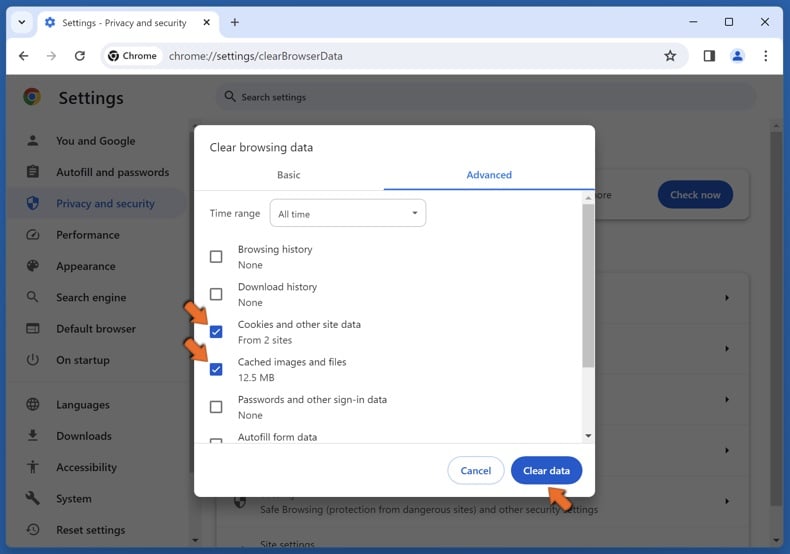Click the dialog scrollbar down arrow
This screenshot has width=790, height=554.
588,436
